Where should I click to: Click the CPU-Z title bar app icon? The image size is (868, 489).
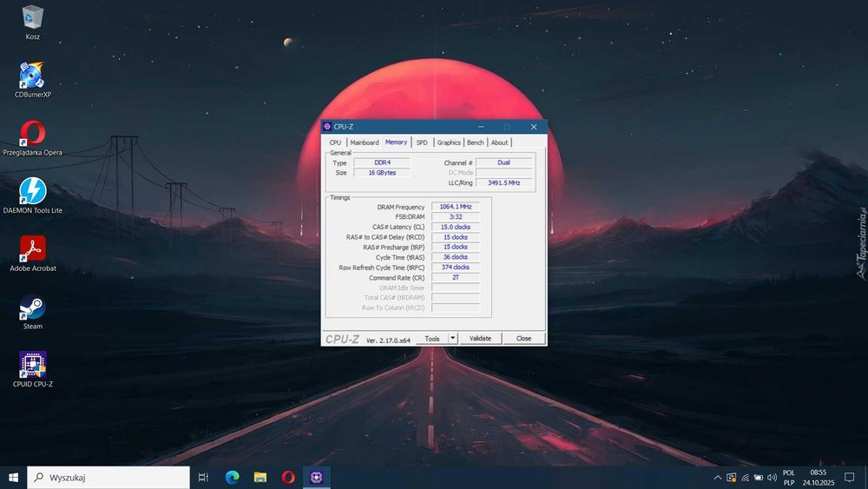tap(327, 126)
